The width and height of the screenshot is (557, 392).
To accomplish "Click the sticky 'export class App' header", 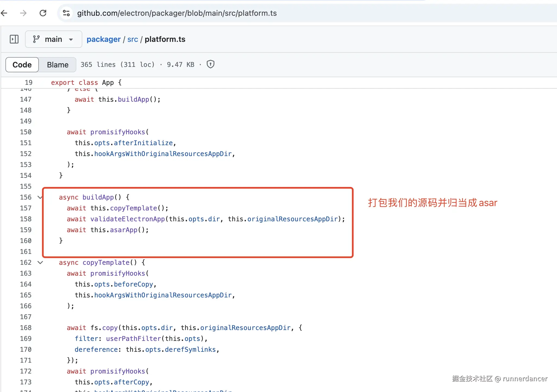I will click(x=86, y=83).
